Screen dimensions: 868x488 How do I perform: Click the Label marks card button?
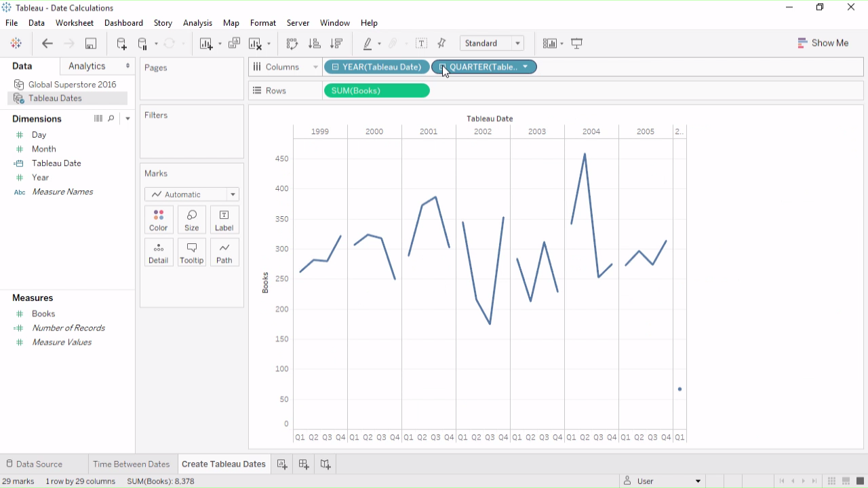pyautogui.click(x=224, y=220)
